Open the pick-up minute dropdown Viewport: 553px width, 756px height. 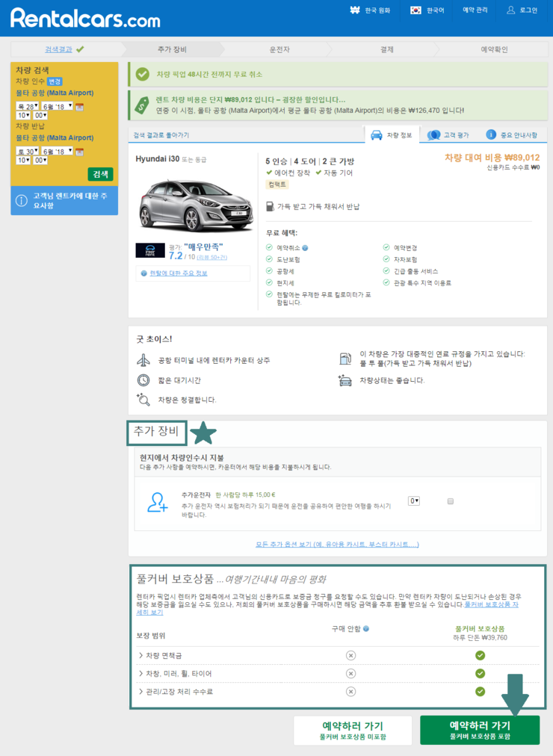[x=40, y=115]
